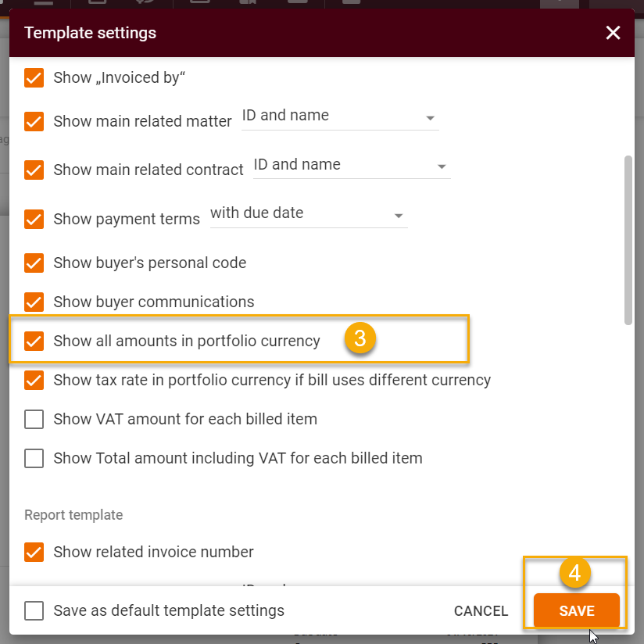644x644 pixels.
Task: Enable "Save as default template settings"
Action: click(34, 610)
